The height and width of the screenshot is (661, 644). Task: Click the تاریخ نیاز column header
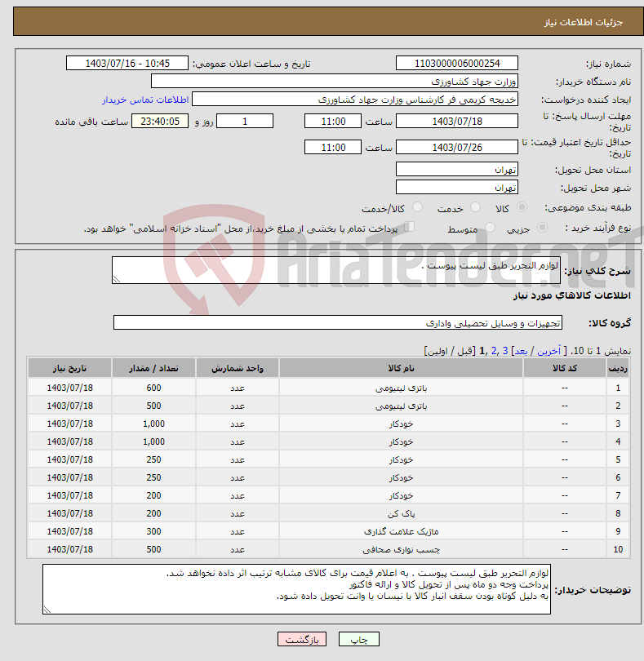pyautogui.click(x=69, y=368)
